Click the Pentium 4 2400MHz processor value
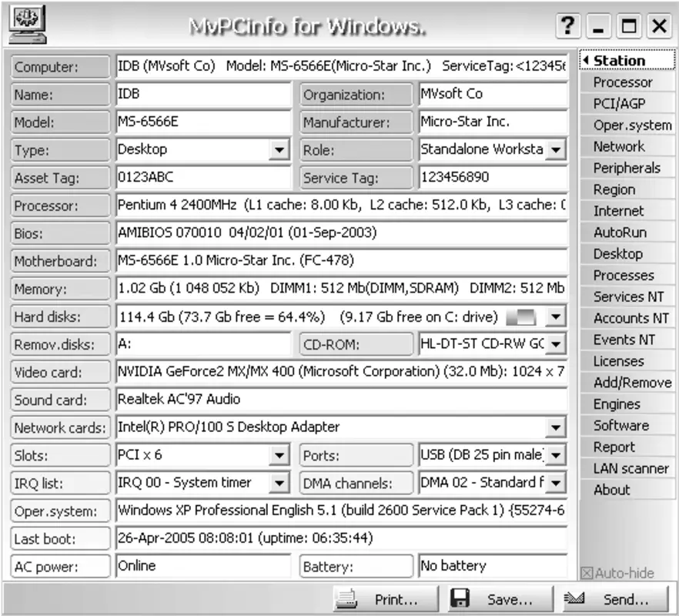The width and height of the screenshot is (679, 616). pyautogui.click(x=342, y=206)
